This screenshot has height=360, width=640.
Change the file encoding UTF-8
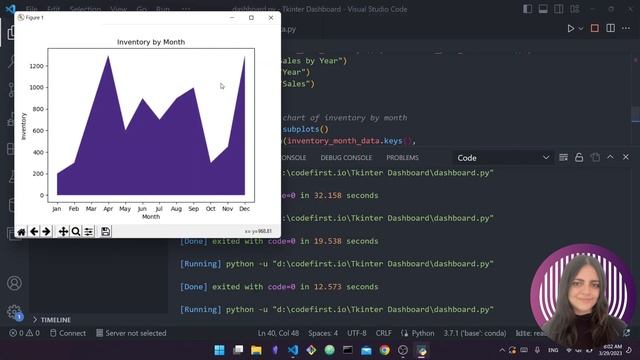[357, 333]
